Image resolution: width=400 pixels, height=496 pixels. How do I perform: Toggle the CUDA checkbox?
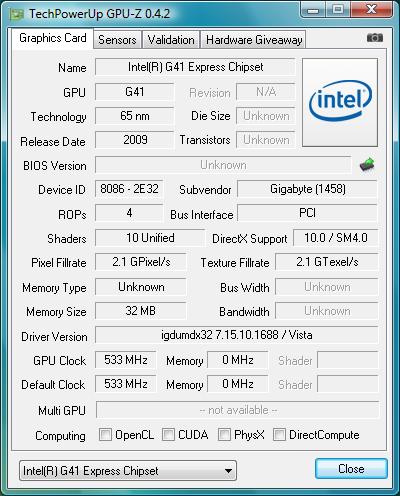point(168,435)
